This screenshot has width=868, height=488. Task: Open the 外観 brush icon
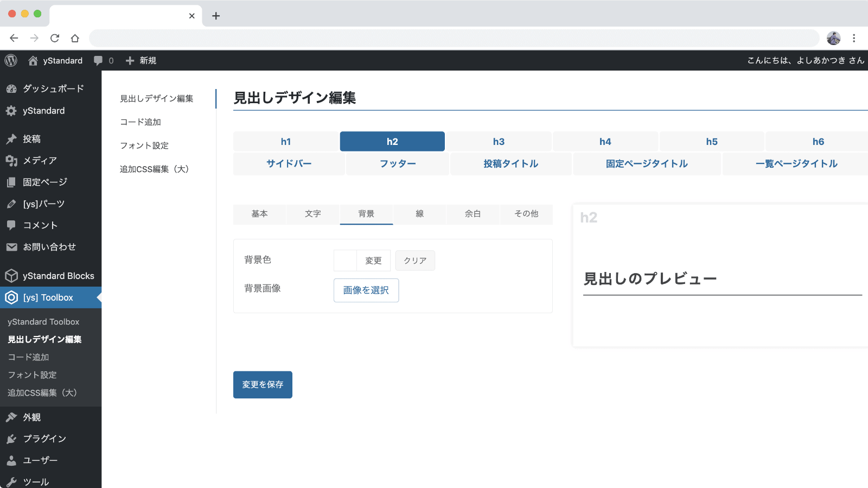coord(11,417)
